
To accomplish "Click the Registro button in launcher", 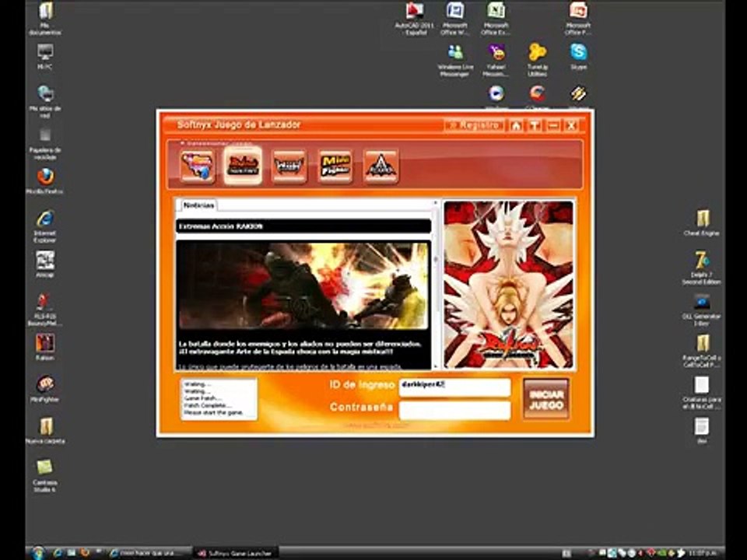I will click(474, 124).
